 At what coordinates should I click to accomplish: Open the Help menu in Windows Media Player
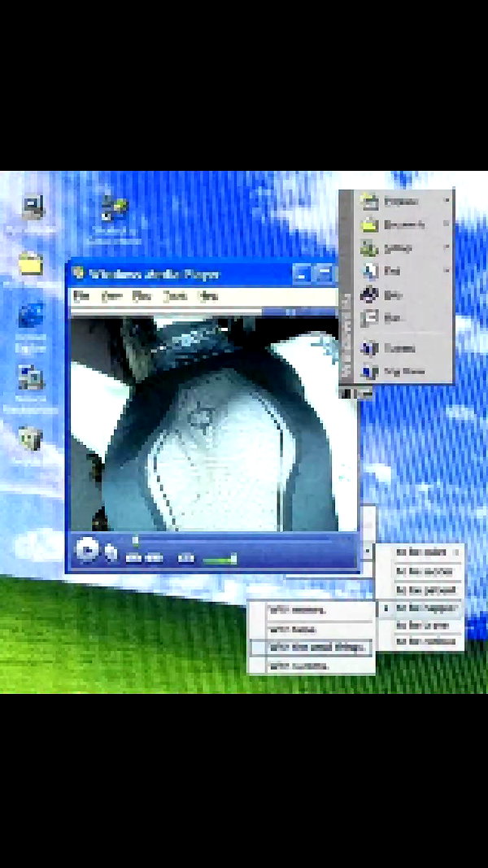208,297
